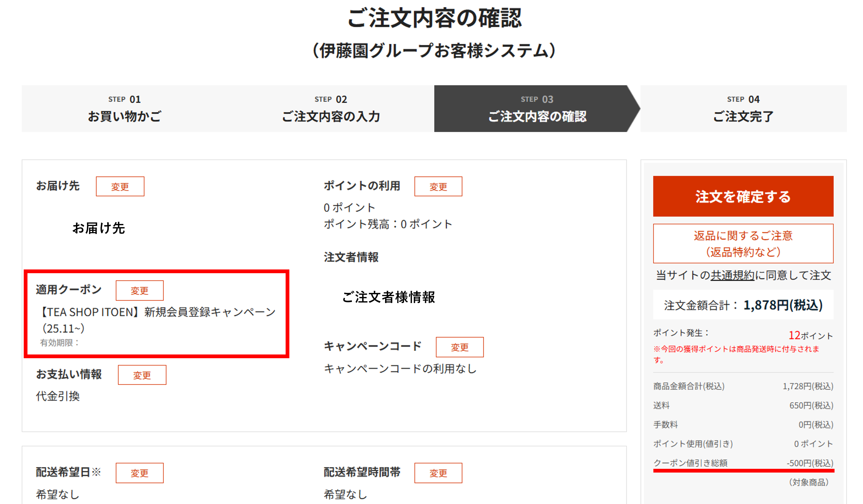Click 変更 next to キャンペーンコード
Viewport: 863px width, 504px height.
point(459,347)
